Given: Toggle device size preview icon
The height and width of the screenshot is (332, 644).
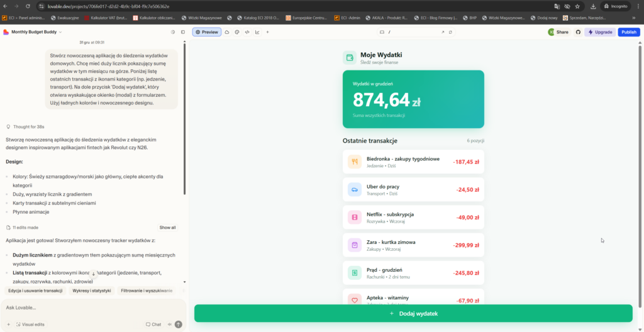Looking at the screenshot, I should click(382, 32).
